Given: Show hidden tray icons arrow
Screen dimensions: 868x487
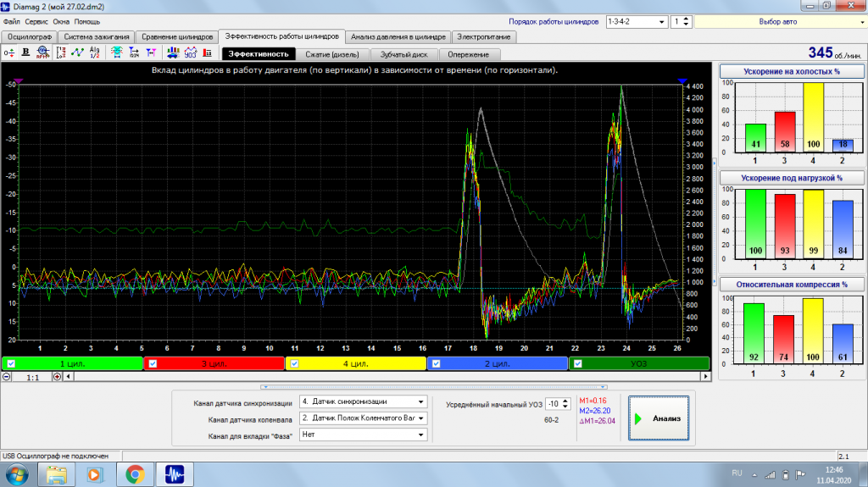Looking at the screenshot, I should click(754, 475).
